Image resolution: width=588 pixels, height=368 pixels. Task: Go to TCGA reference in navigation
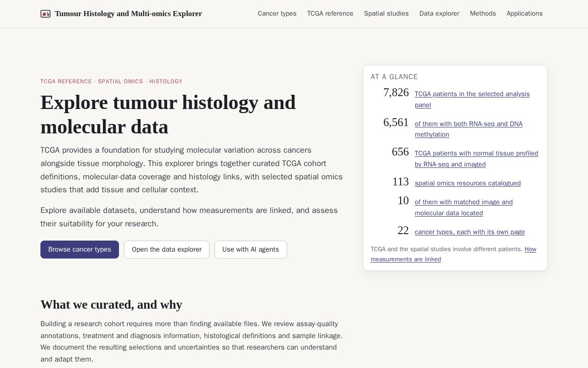click(330, 14)
